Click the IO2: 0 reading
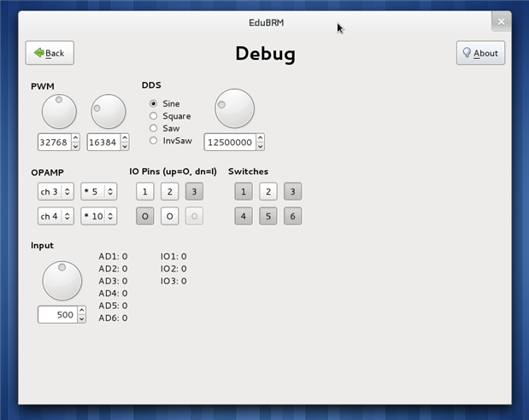Viewport: 529px width, 420px height. coord(173,269)
